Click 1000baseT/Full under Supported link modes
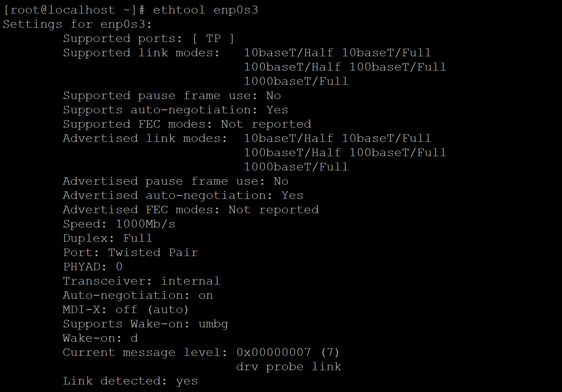The image size is (562, 392). (296, 81)
